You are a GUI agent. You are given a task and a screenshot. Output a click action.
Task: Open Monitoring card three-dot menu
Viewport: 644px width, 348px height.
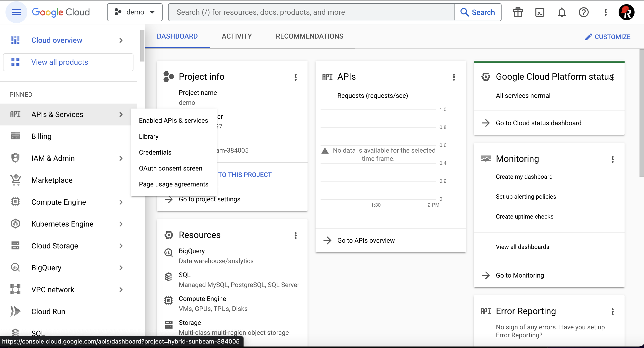click(613, 159)
